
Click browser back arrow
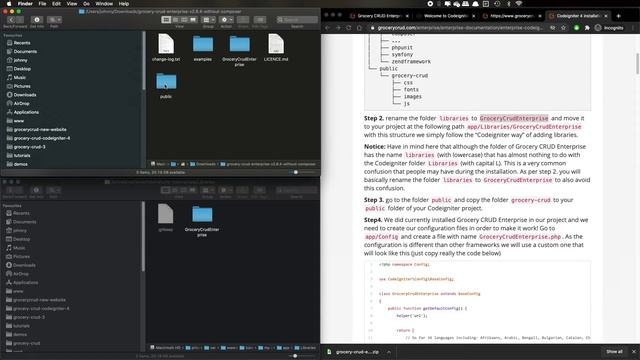point(327,28)
